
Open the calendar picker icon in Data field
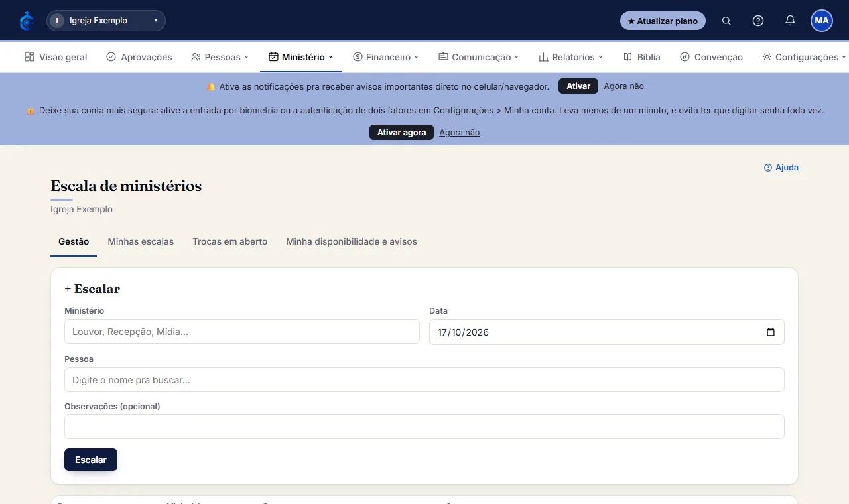coord(771,332)
